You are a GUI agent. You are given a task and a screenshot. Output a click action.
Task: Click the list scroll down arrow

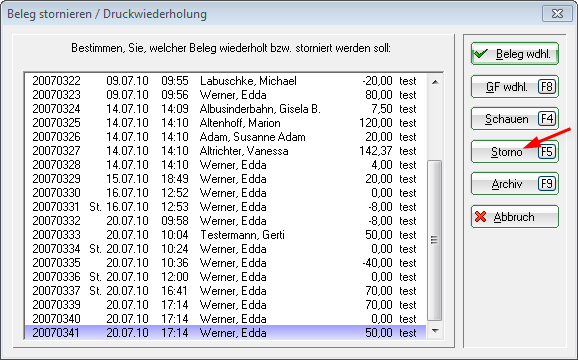(435, 331)
